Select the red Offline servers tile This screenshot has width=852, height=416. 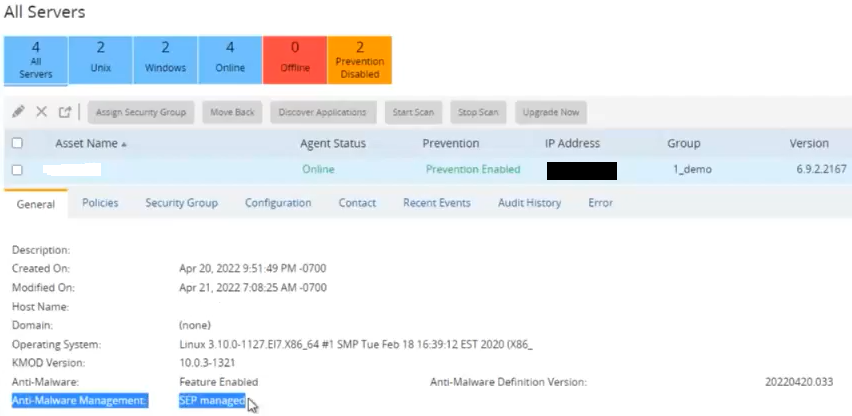(x=294, y=60)
